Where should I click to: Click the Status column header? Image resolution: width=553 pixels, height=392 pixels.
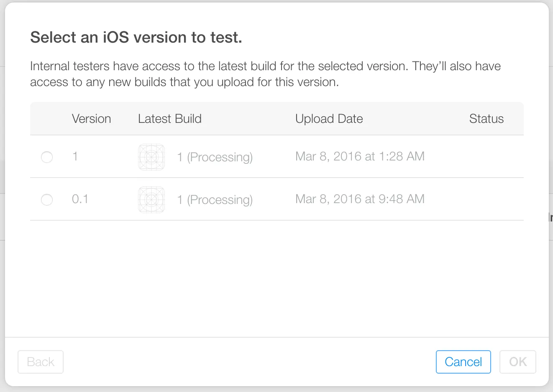486,119
